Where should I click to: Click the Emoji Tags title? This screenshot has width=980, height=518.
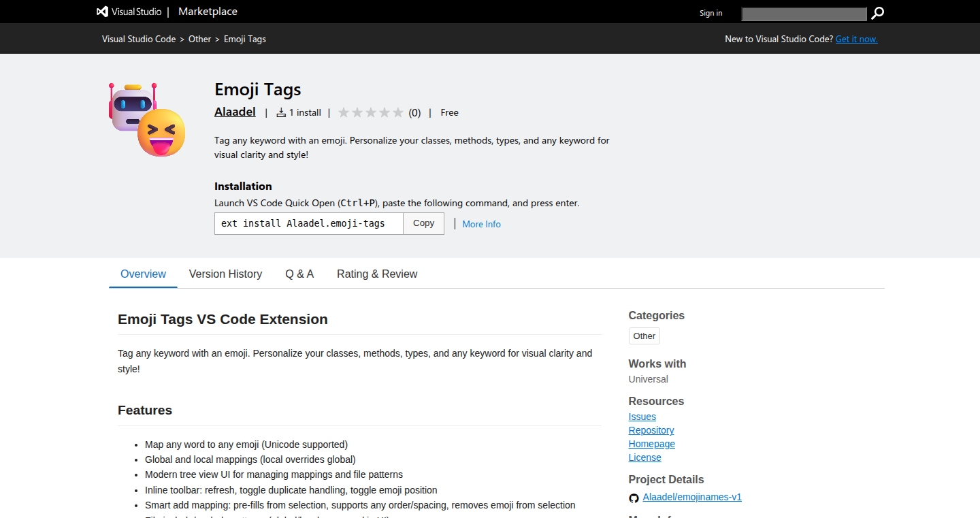(x=258, y=89)
